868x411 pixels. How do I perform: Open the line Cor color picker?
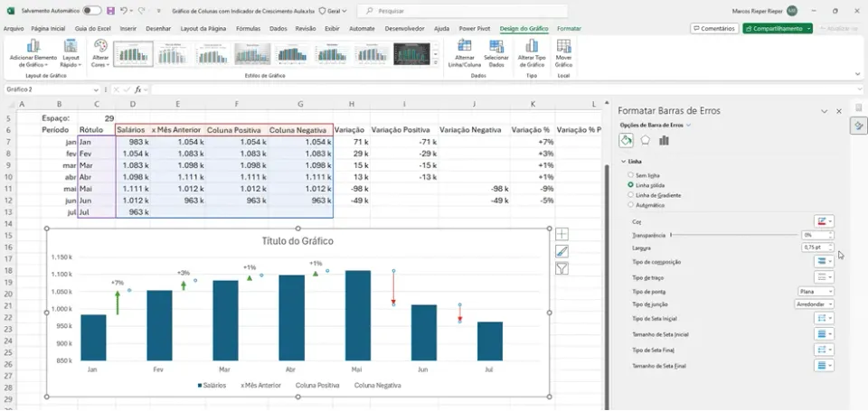point(824,221)
